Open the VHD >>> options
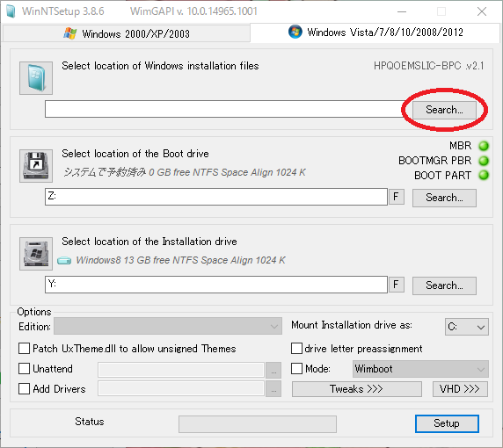This screenshot has width=503, height=448. click(460, 389)
